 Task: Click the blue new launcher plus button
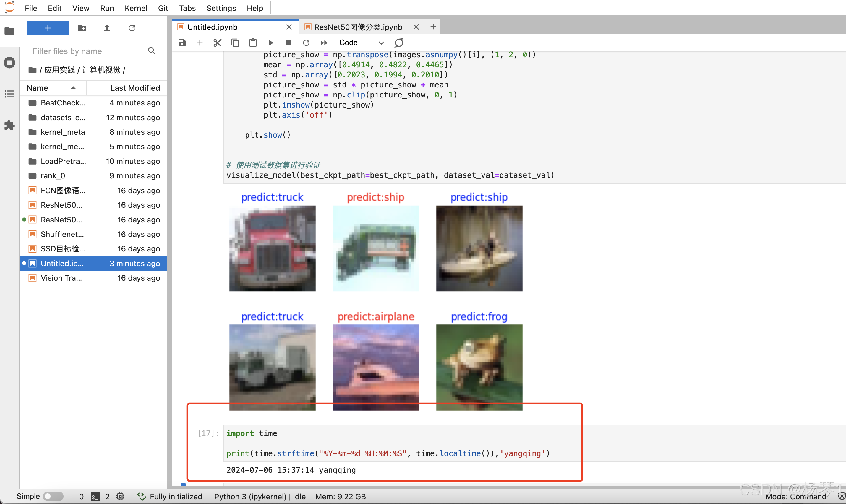coord(48,28)
